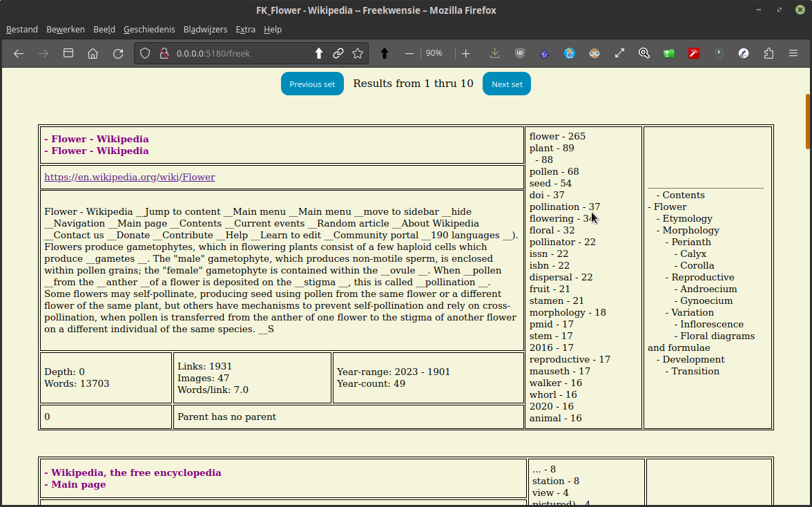Click the first purple '- Flower - Wikipedia' title
Viewport: 812px width, 507px height.
click(x=97, y=139)
